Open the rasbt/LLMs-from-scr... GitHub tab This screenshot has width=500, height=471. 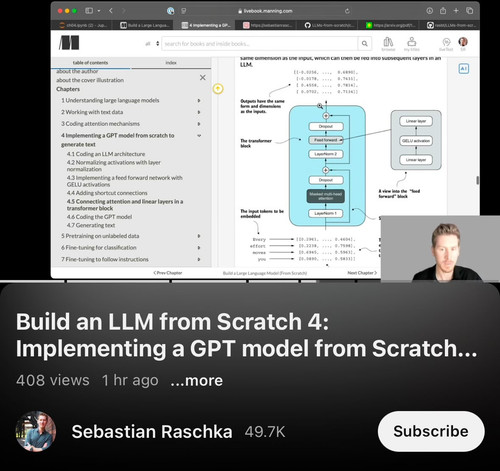451,25
